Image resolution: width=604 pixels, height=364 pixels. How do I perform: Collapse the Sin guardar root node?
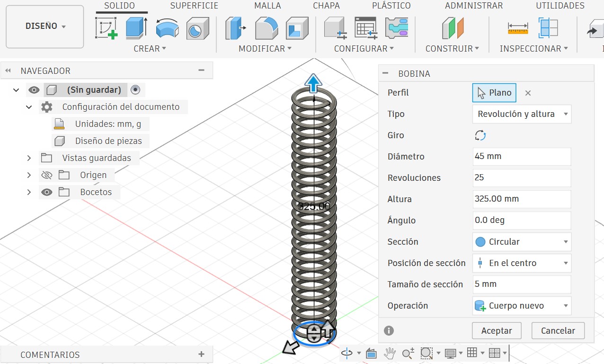click(x=17, y=90)
